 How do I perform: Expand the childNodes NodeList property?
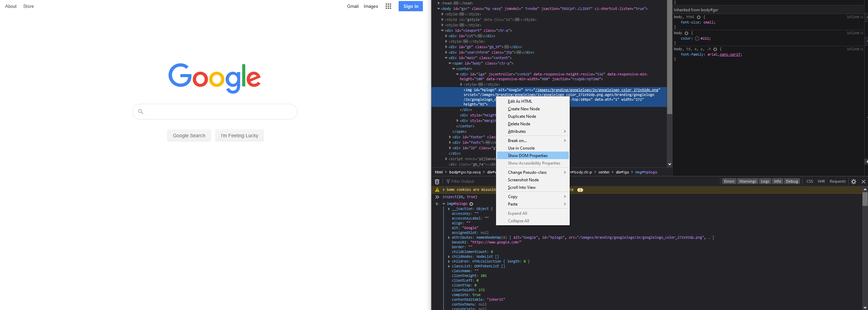click(x=449, y=257)
